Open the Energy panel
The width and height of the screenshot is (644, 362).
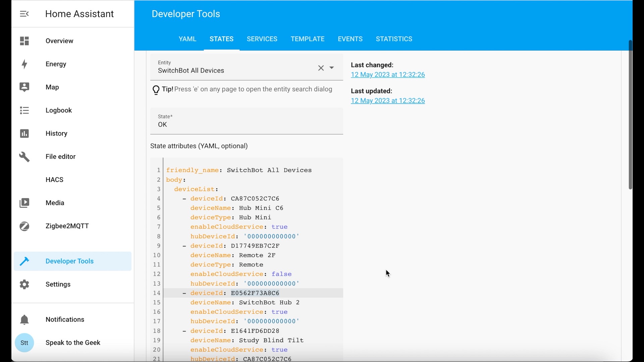pos(56,64)
